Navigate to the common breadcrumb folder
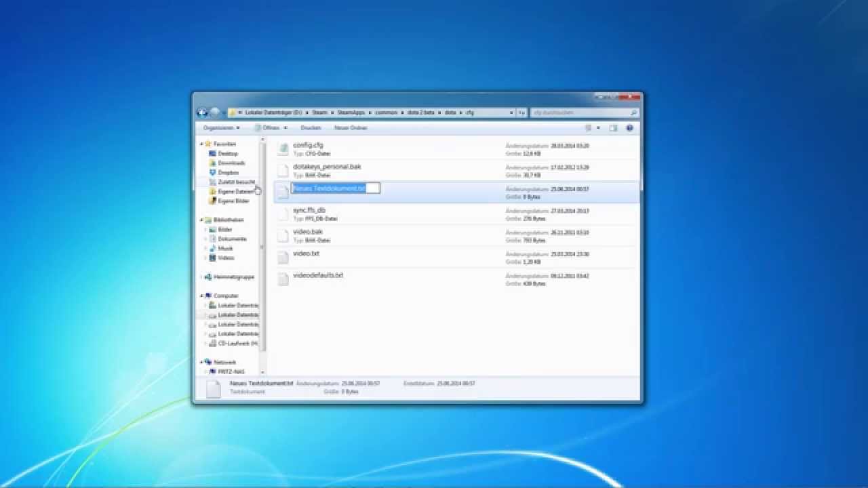This screenshot has height=488, width=868. tap(386, 113)
